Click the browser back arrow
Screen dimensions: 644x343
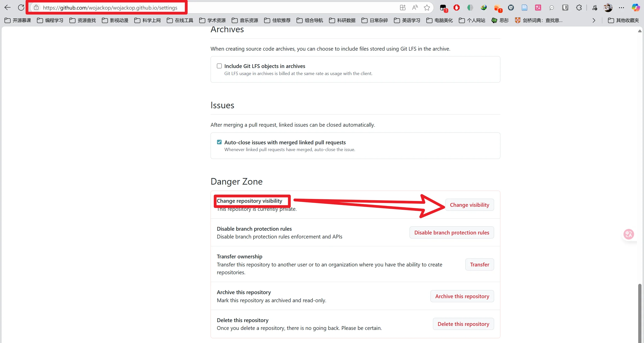[8, 8]
